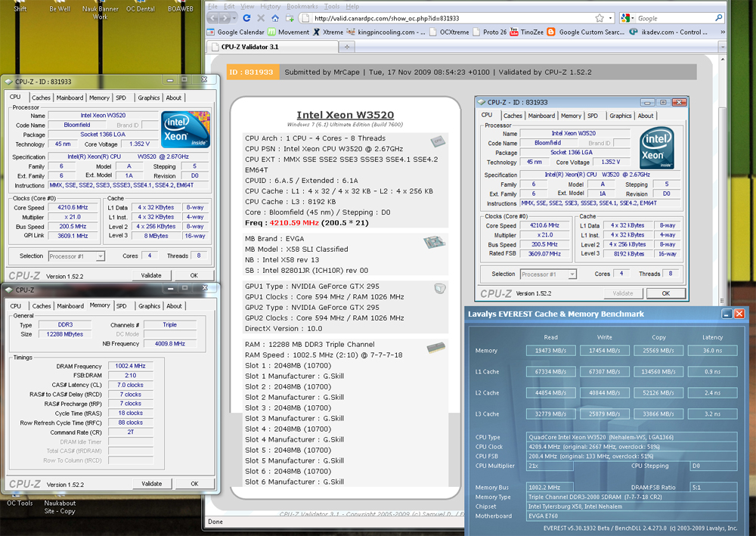Open the Nauk Banner Work desktop shortcut
The height and width of the screenshot is (536, 756).
101,11
